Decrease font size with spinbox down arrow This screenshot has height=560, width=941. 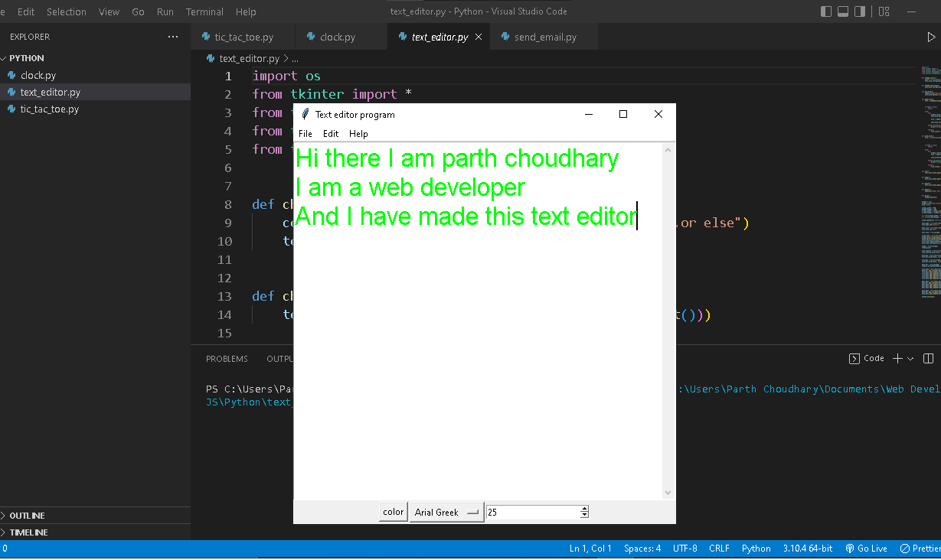click(584, 516)
